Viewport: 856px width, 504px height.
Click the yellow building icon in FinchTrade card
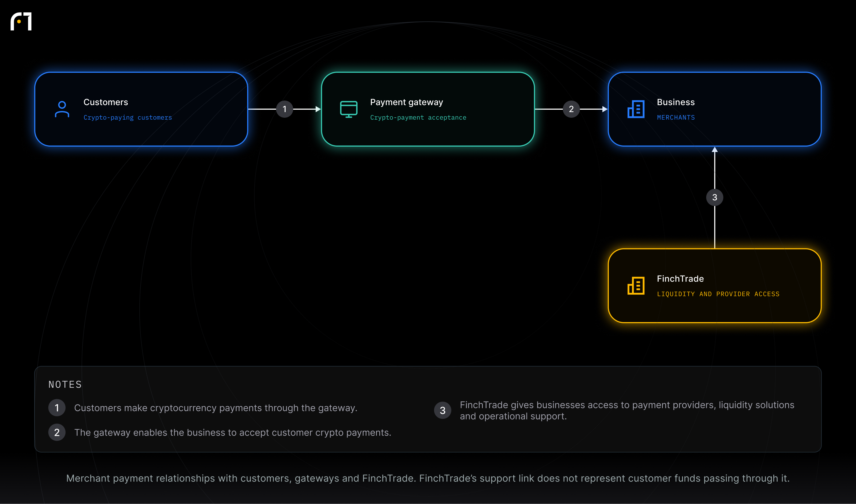[636, 286]
